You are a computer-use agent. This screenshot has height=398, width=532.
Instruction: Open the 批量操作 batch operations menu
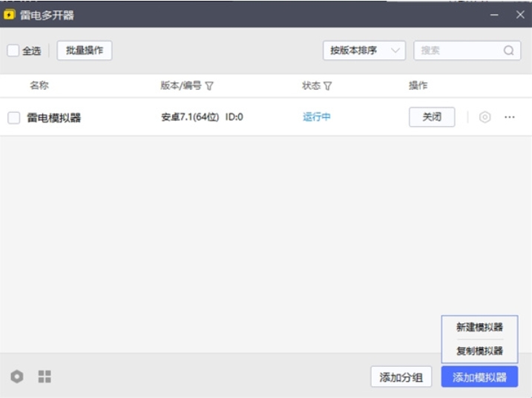click(84, 50)
